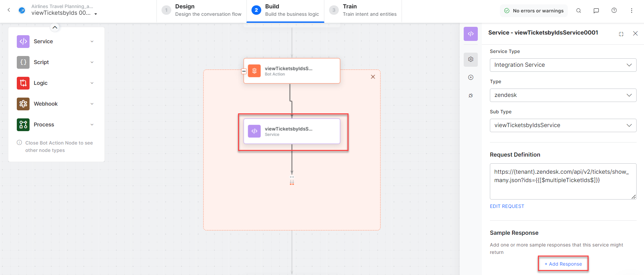
Task: Switch to the Design tab
Action: coord(202,11)
